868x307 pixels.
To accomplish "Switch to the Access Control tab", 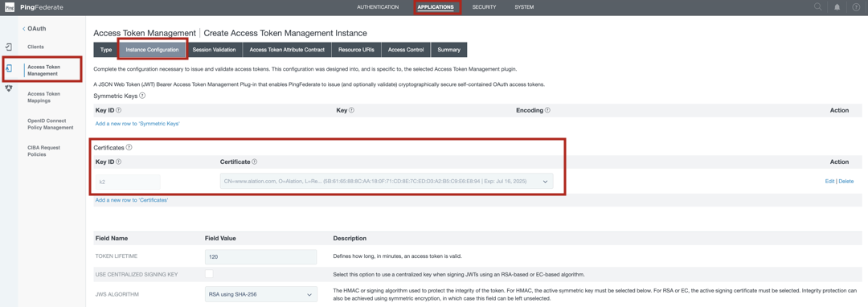I will (406, 50).
